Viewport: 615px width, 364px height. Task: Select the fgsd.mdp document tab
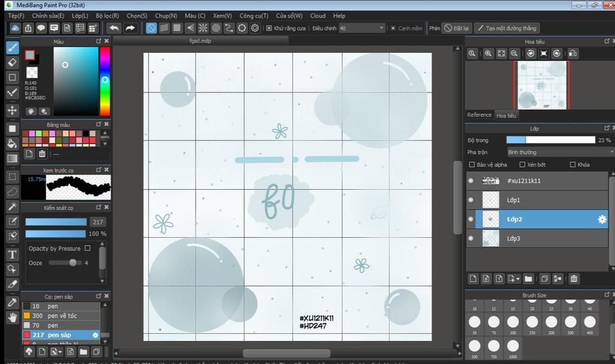pos(200,41)
